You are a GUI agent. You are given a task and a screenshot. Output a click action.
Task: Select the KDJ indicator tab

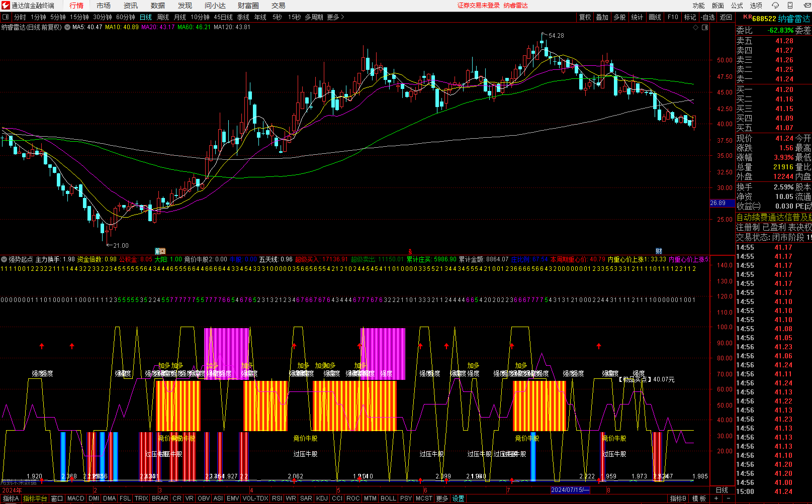pyautogui.click(x=322, y=498)
